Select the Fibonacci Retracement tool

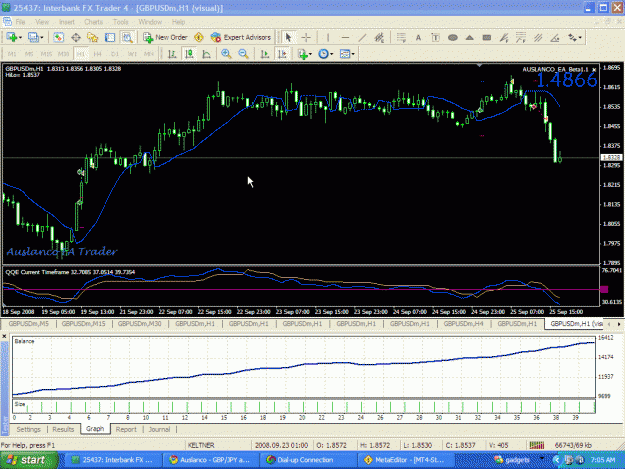pyautogui.click(x=401, y=37)
